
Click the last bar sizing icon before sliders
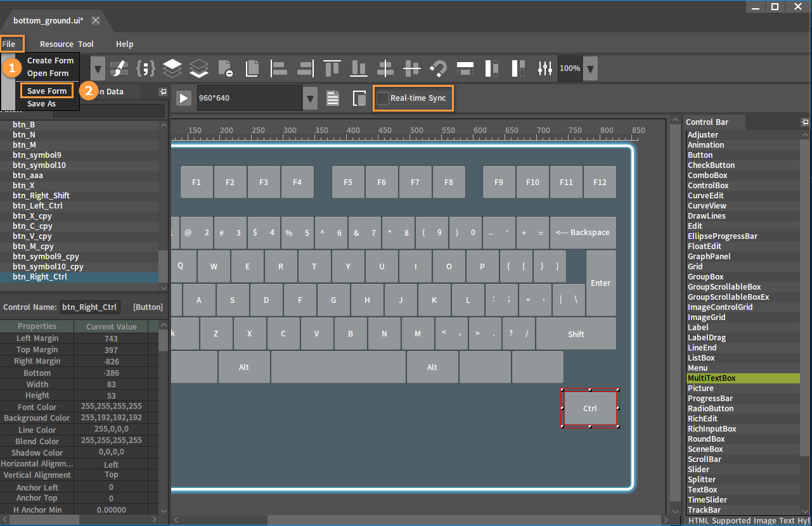coord(519,68)
